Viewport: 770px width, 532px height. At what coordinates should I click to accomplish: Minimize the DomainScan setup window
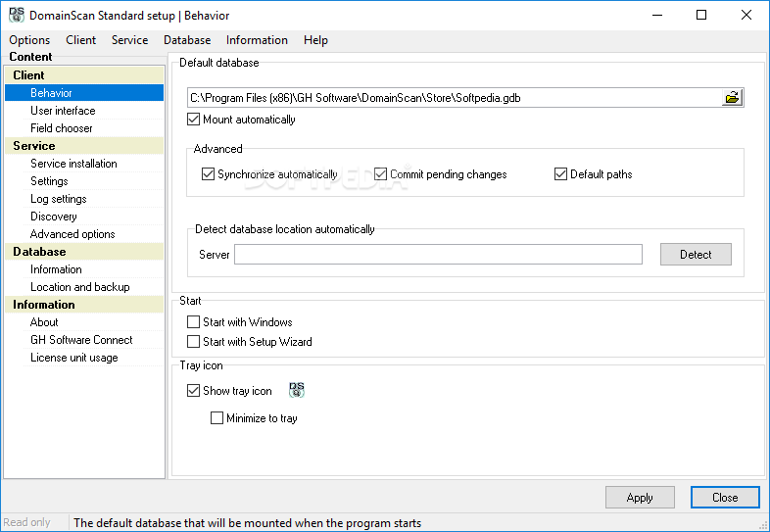coord(657,16)
